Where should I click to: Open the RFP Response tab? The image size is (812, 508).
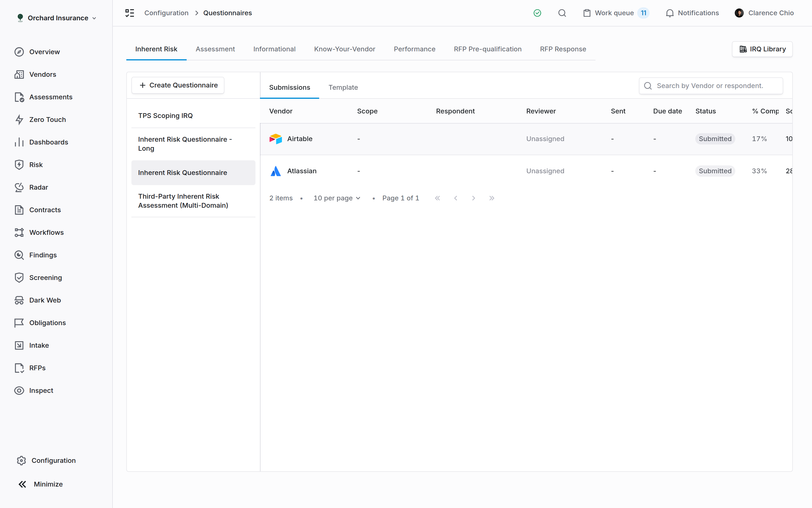[563, 49]
